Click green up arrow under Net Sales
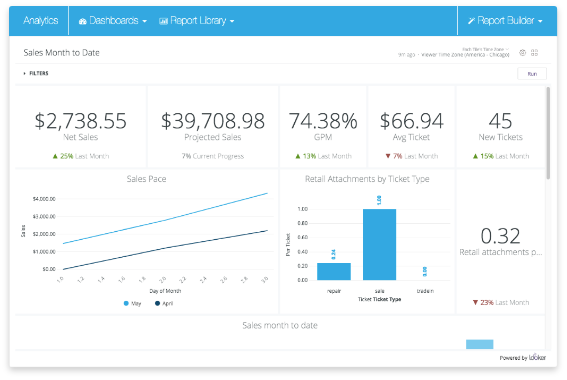 click(x=55, y=156)
